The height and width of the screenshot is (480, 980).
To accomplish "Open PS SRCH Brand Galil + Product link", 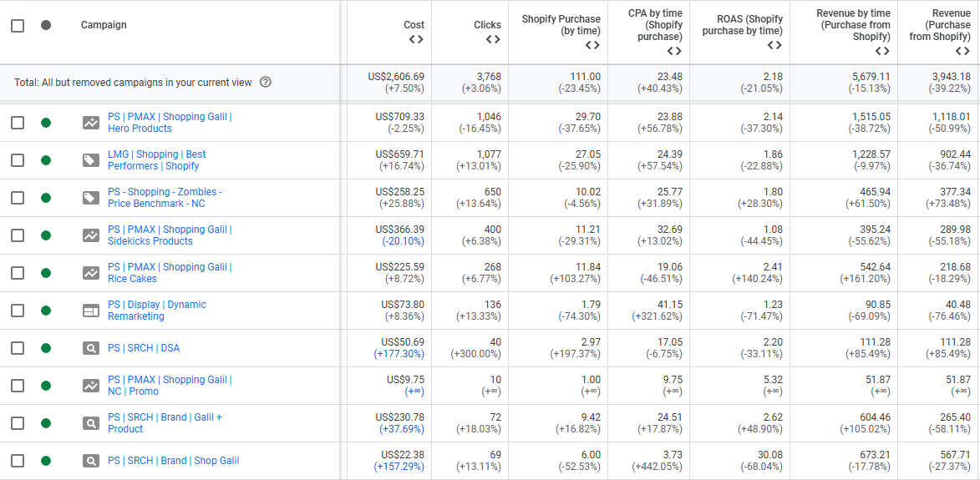I will (x=165, y=423).
